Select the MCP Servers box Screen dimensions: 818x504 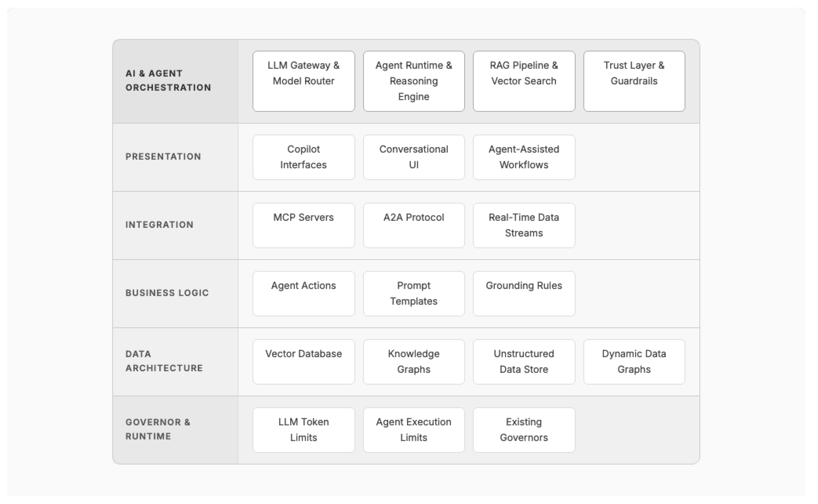click(303, 225)
